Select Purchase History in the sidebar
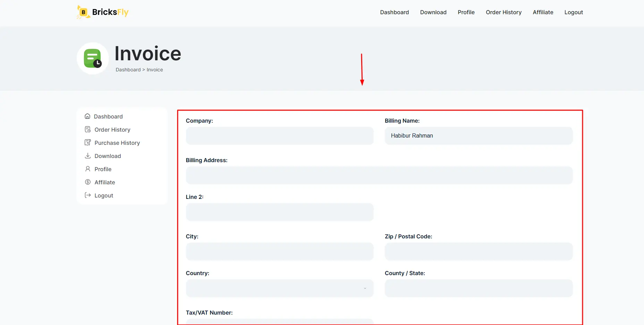The height and width of the screenshot is (325, 644). click(117, 143)
